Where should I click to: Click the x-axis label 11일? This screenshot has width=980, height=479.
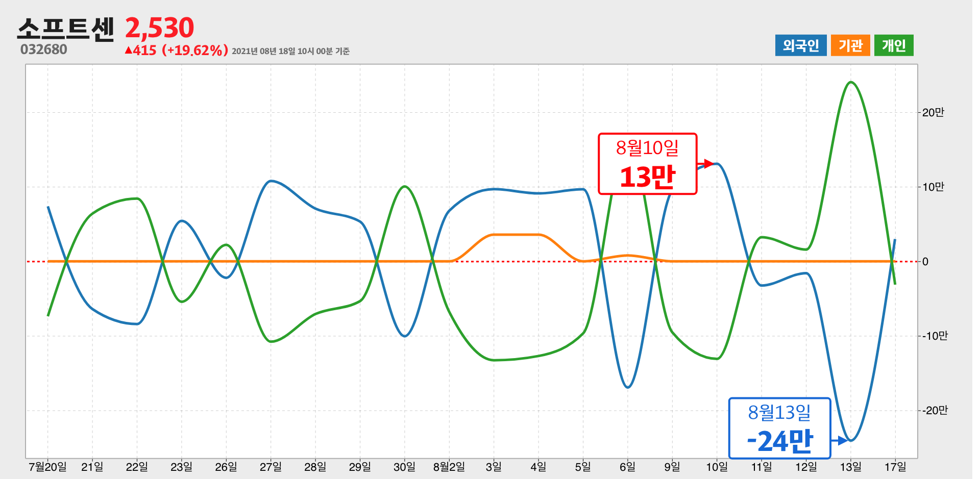[761, 467]
